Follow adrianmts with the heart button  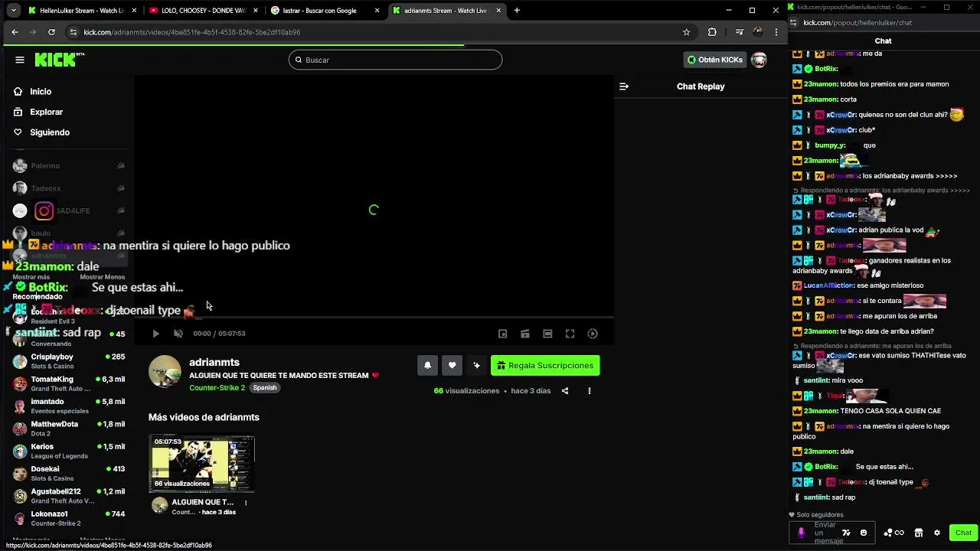(452, 366)
